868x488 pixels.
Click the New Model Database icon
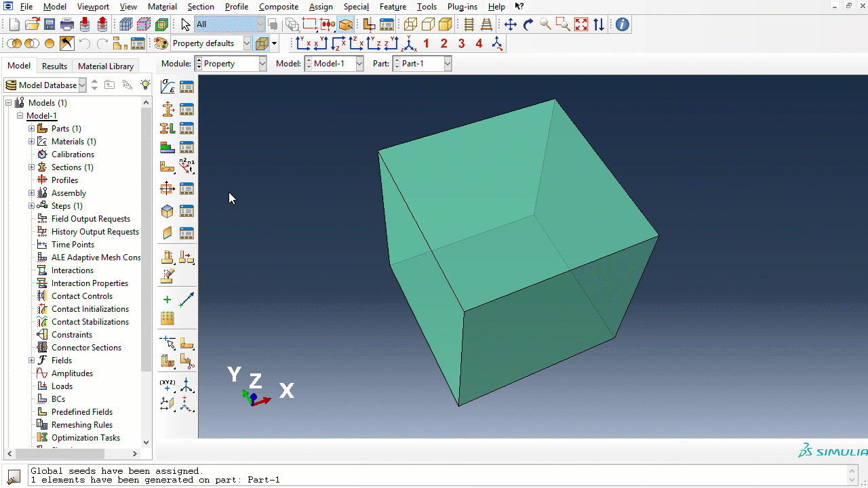pos(14,24)
